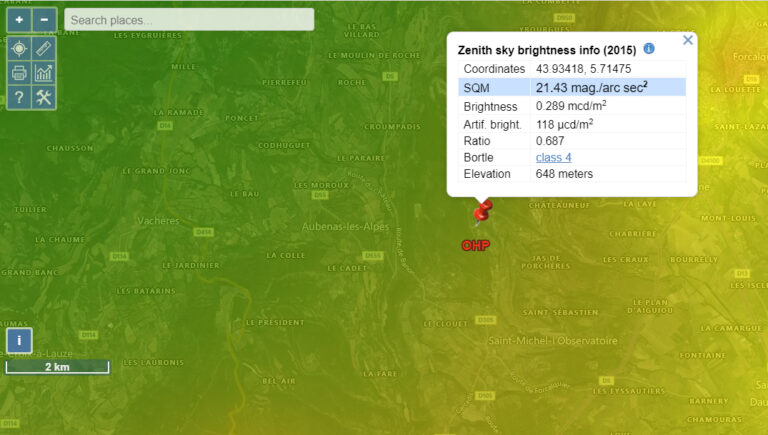The width and height of the screenshot is (768, 435).
Task: Click the Coordinates value 43.93418, 5.71475
Action: (x=583, y=68)
